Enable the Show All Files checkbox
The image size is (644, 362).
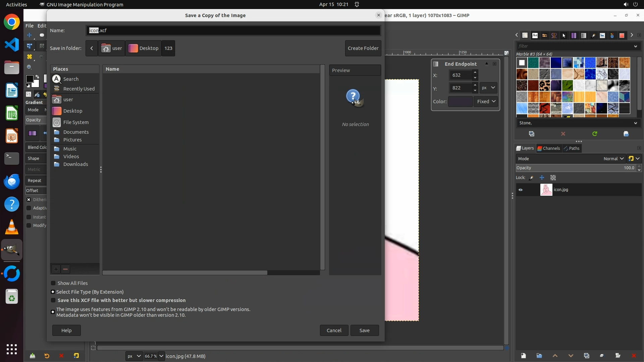[x=53, y=283]
